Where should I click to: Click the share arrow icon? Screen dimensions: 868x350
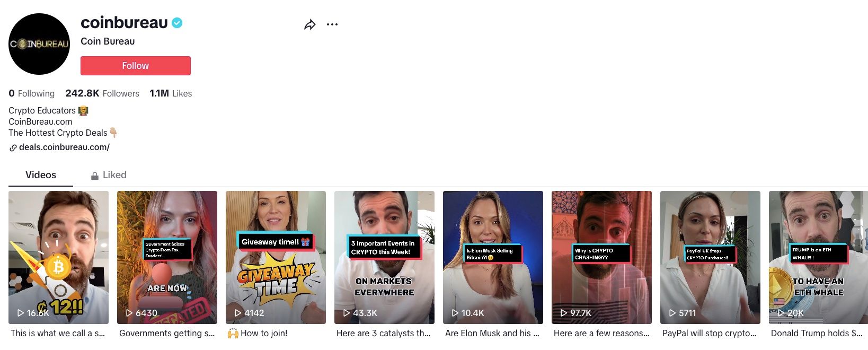[x=310, y=24]
